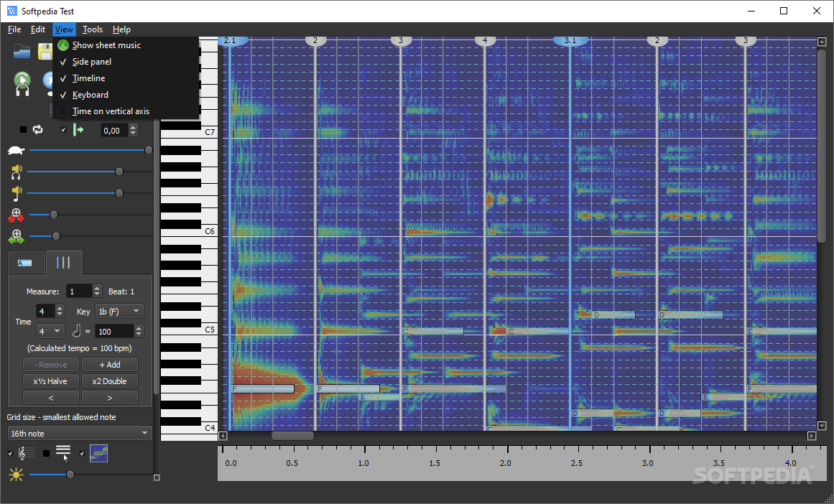Click the vertical zoom red arrows icon
The width and height of the screenshot is (834, 504).
(16, 215)
